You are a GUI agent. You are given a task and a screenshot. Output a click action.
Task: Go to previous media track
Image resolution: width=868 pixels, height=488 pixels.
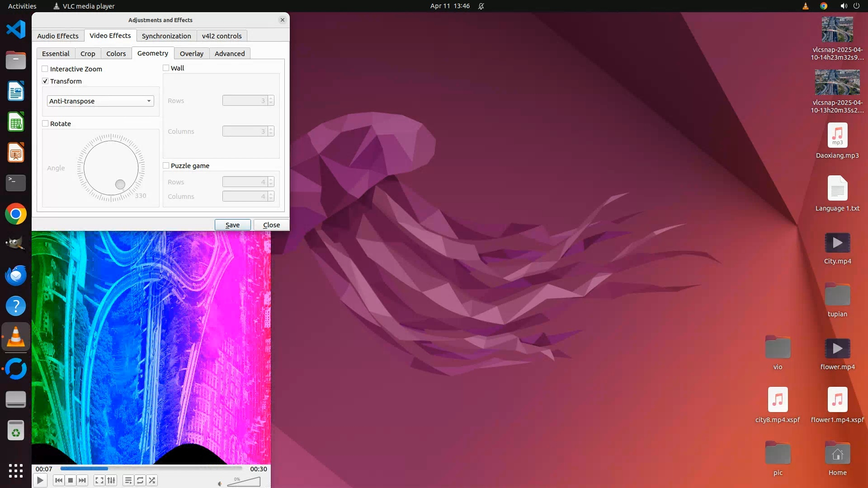(x=58, y=480)
